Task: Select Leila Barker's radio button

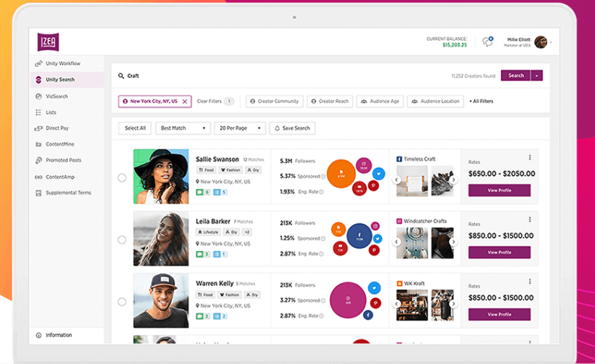Action: pyautogui.click(x=122, y=240)
